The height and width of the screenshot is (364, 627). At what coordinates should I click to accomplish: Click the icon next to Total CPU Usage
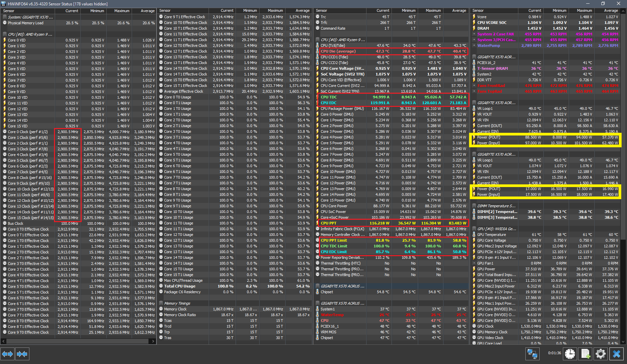[x=161, y=286]
